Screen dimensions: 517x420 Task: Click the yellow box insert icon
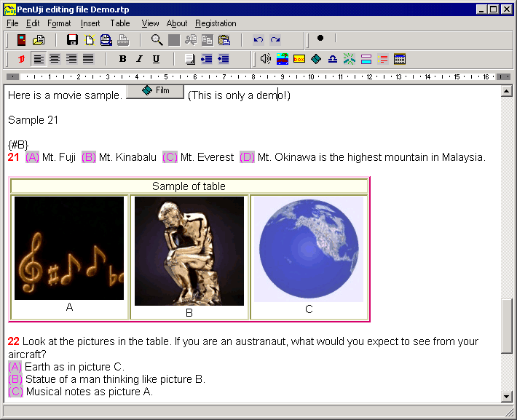[299, 59]
